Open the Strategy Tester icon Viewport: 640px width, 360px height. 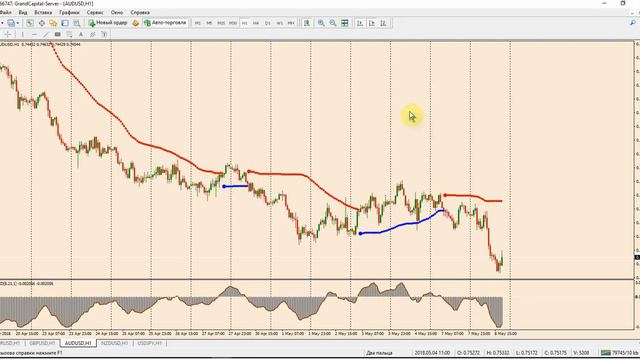pos(76,23)
